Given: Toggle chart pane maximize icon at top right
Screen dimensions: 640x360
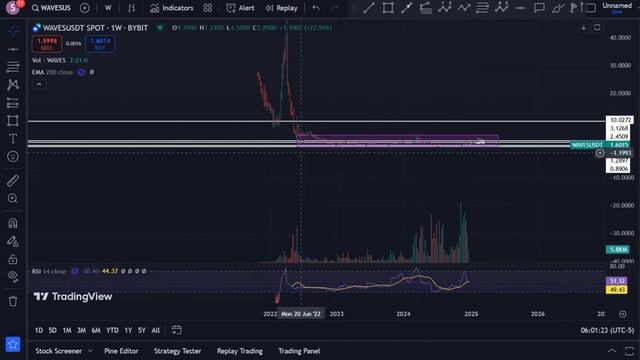Looking at the screenshot, I should 597,27.
